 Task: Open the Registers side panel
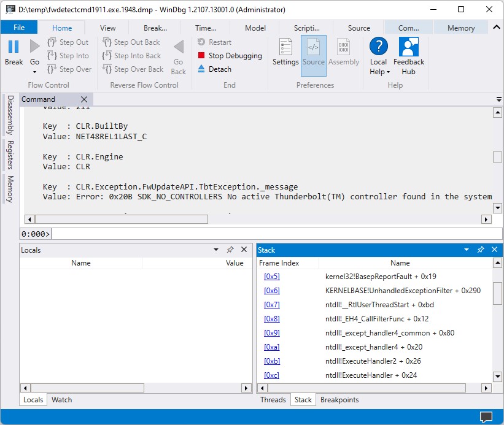10,155
